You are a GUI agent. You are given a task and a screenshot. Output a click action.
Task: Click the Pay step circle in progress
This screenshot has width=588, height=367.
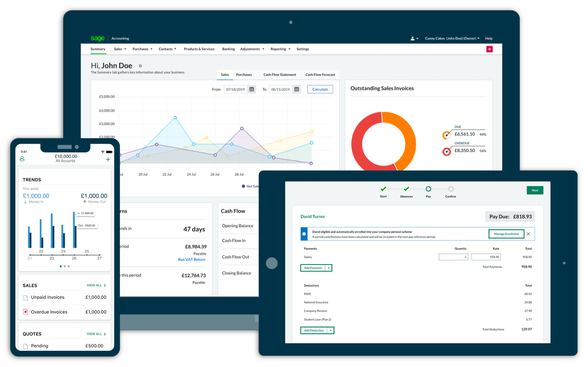(428, 189)
